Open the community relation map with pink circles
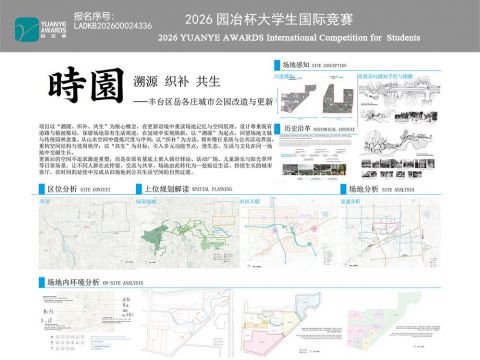 (x=289, y=233)
